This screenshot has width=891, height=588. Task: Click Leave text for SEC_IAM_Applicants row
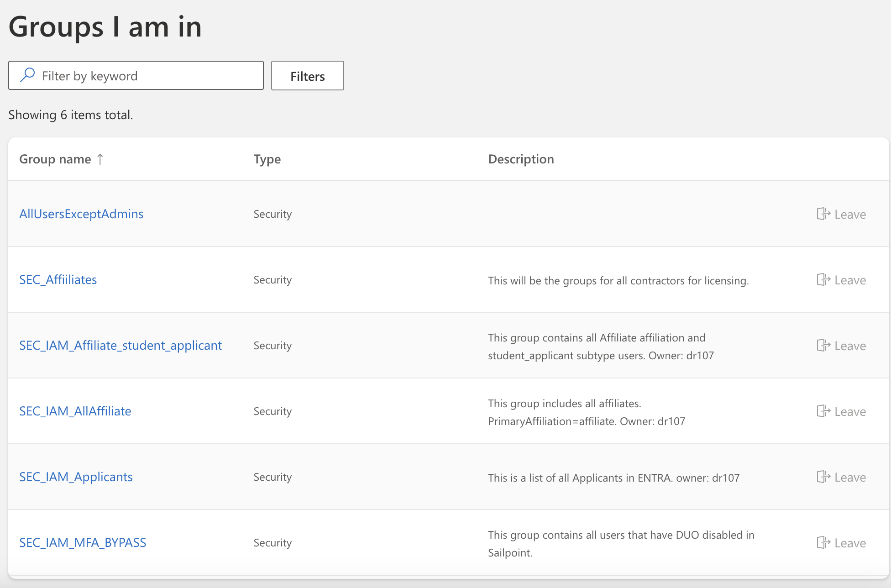(850, 477)
